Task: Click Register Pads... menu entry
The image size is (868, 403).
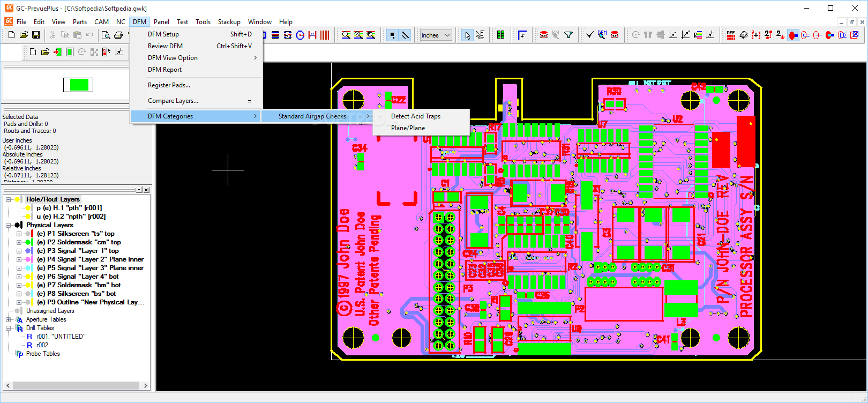Action: [196, 85]
